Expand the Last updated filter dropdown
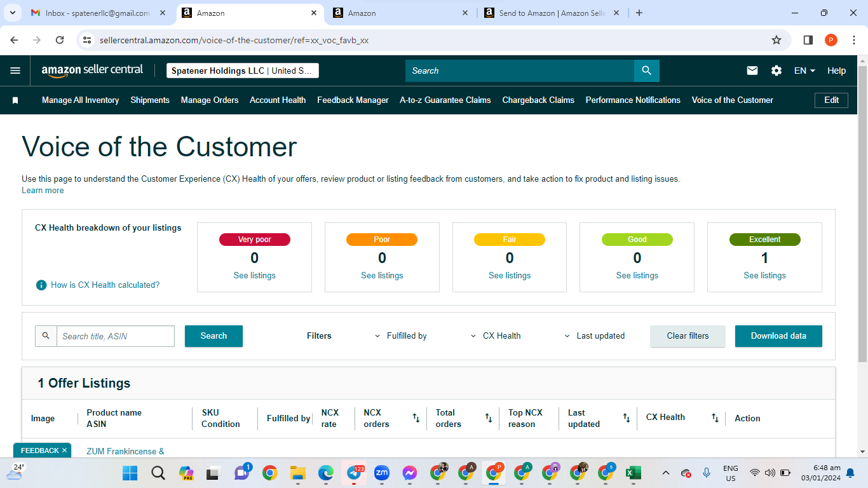This screenshot has width=868, height=488. coord(594,335)
